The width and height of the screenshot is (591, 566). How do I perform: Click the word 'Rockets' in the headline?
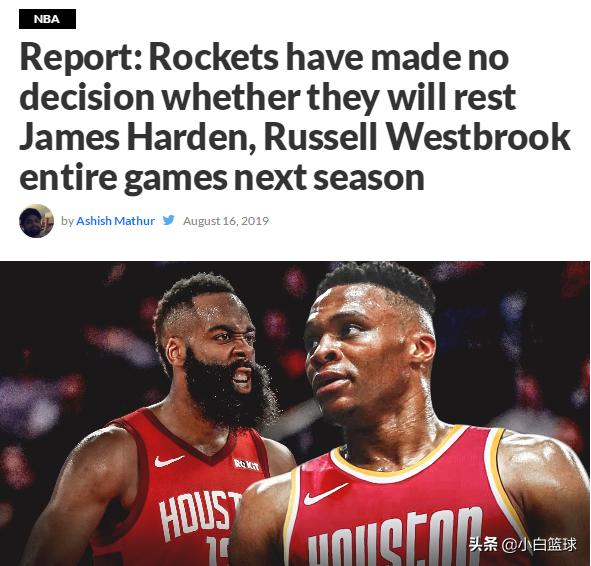point(214,57)
